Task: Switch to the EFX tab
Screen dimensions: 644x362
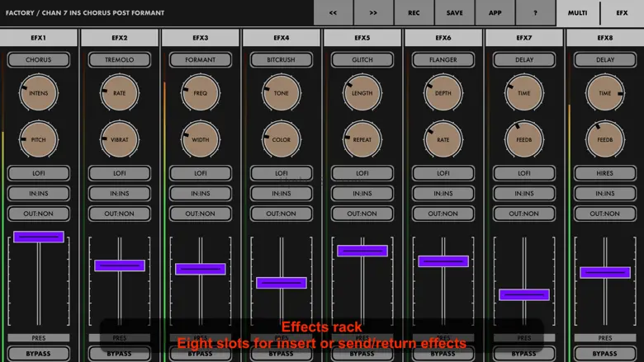Action: tap(621, 13)
